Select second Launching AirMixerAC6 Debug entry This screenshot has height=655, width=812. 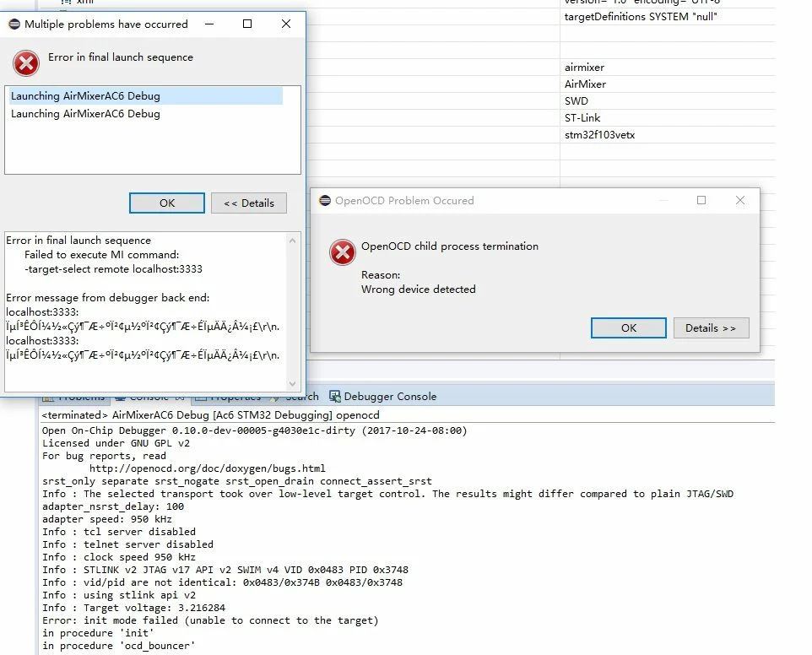(x=85, y=114)
